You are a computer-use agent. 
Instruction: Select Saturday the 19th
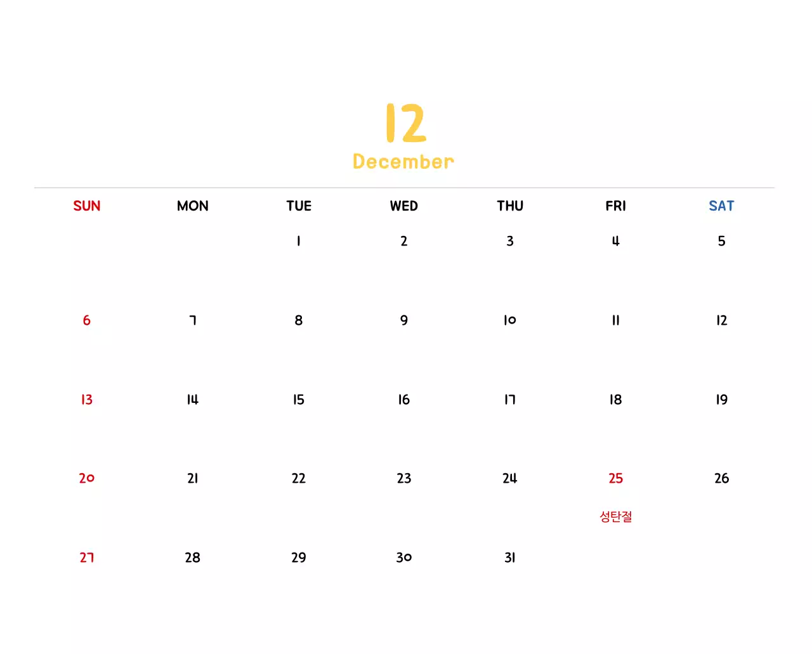[721, 400]
